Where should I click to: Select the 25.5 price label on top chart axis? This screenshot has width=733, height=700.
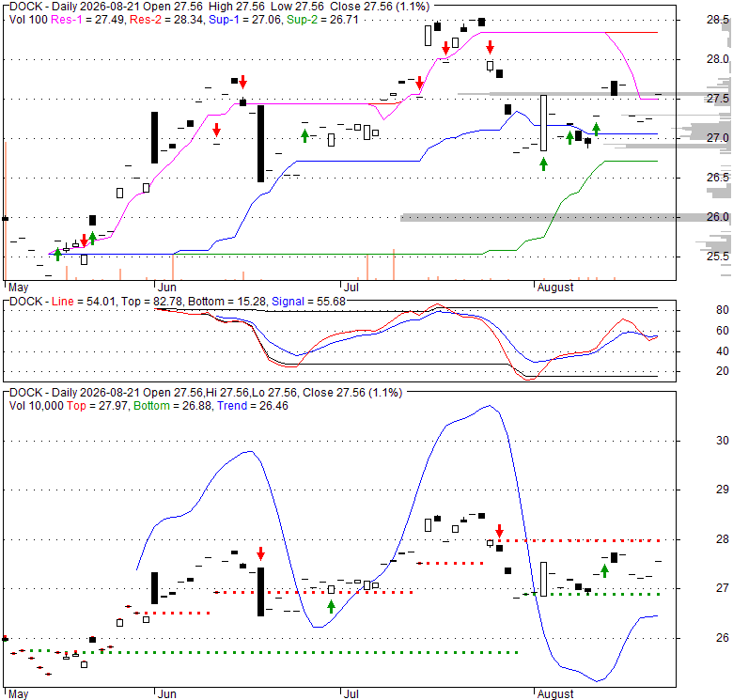point(718,257)
